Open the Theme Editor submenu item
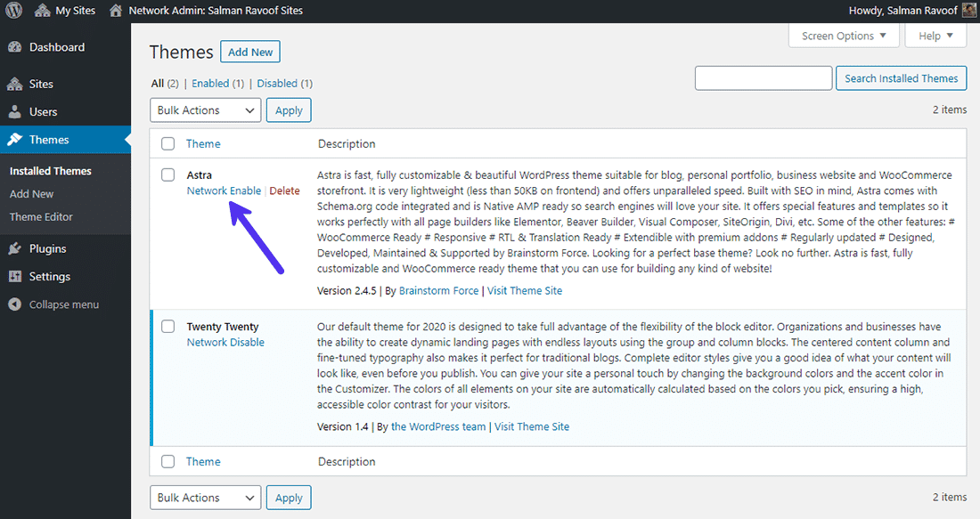The height and width of the screenshot is (519, 980). [x=40, y=216]
